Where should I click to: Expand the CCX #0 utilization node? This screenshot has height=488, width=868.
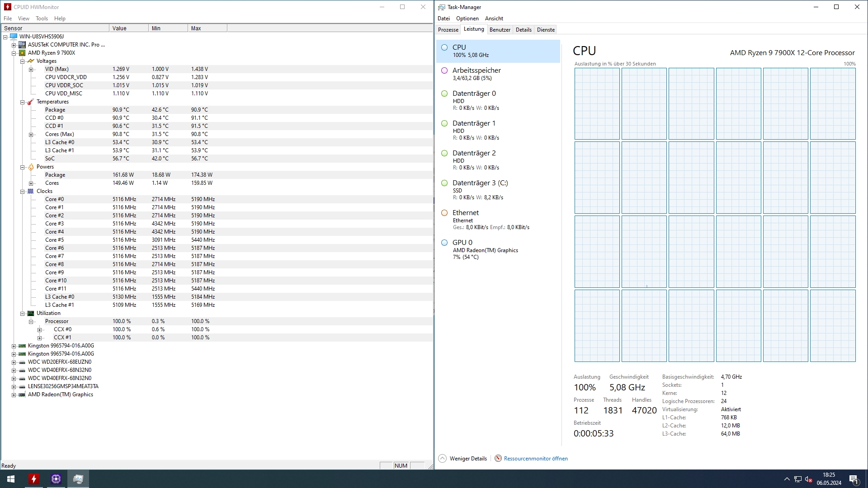[x=39, y=330]
